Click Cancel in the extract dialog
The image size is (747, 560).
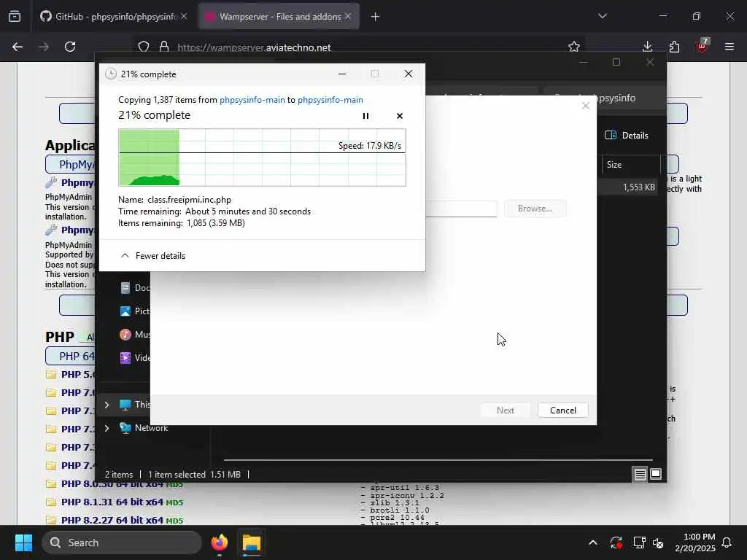[x=562, y=411]
